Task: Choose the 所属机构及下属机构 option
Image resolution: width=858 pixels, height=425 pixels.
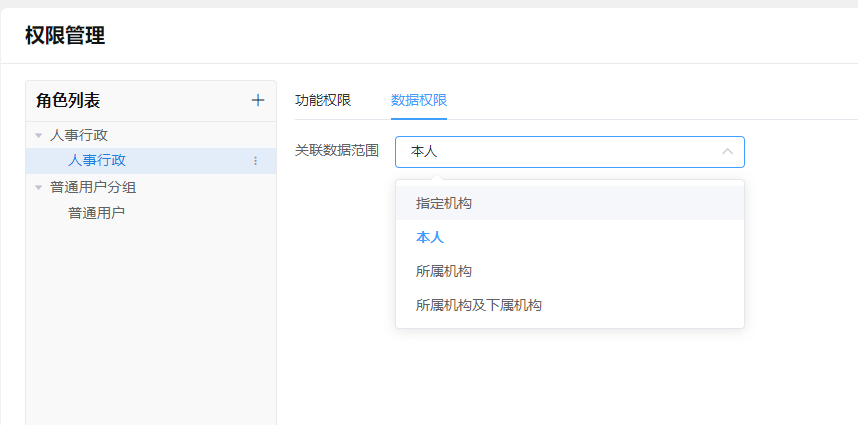Action: tap(479, 305)
